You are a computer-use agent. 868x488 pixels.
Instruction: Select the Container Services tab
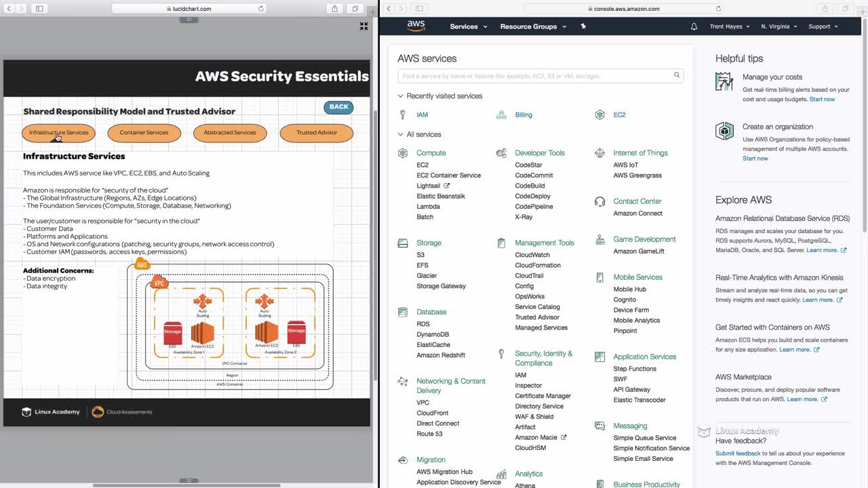144,133
